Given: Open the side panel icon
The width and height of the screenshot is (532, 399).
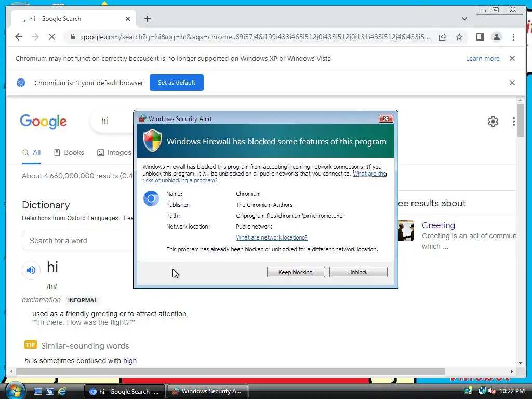Looking at the screenshot, I should (480, 37).
